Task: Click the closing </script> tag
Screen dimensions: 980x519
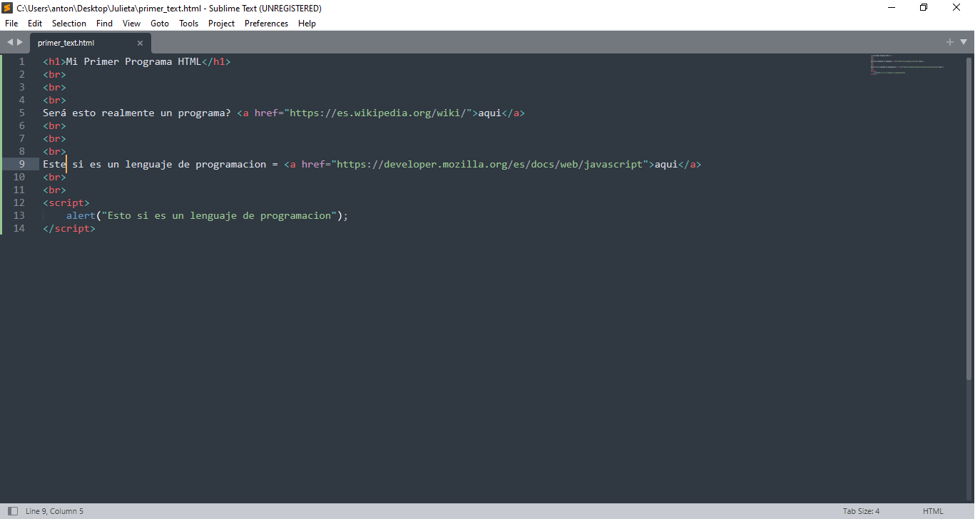Action: pyautogui.click(x=69, y=228)
